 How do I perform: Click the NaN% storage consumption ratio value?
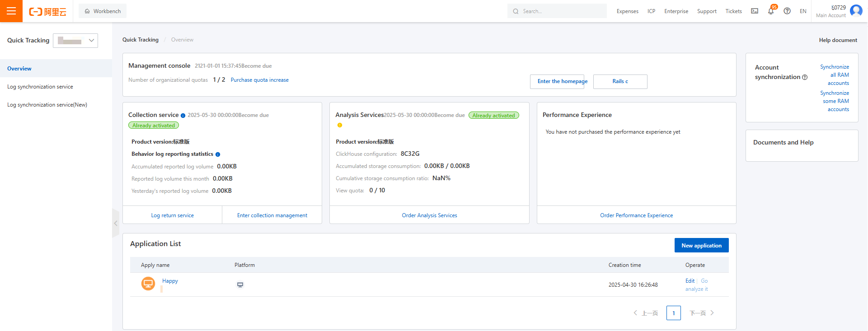[441, 178]
